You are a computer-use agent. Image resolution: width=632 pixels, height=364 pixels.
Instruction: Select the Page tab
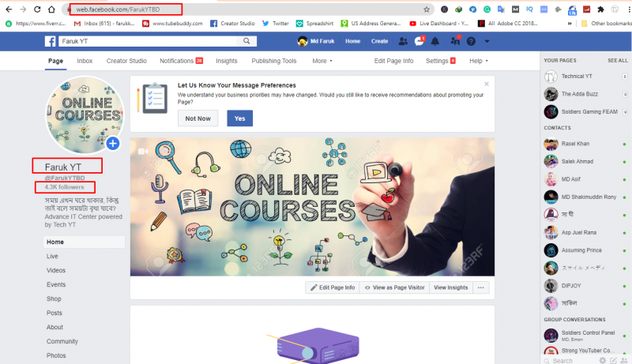tap(55, 61)
